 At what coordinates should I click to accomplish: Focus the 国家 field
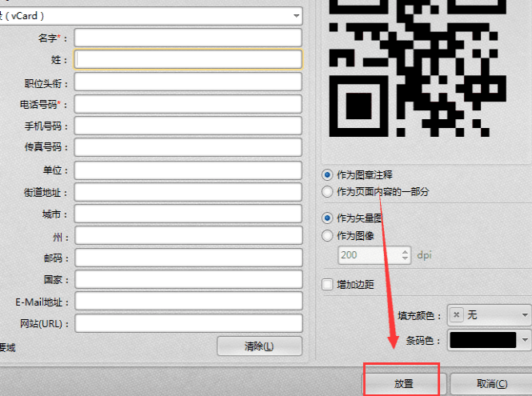(x=188, y=279)
